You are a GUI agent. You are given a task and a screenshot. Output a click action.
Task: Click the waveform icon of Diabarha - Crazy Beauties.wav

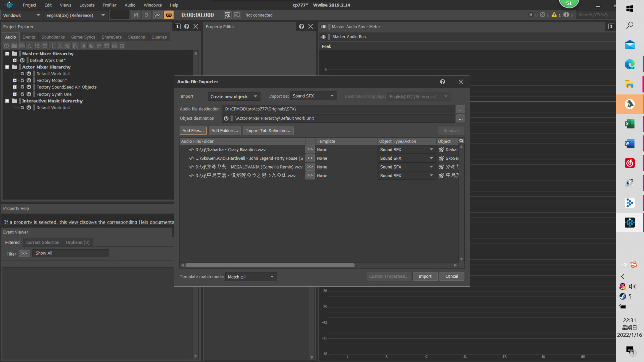click(x=192, y=149)
